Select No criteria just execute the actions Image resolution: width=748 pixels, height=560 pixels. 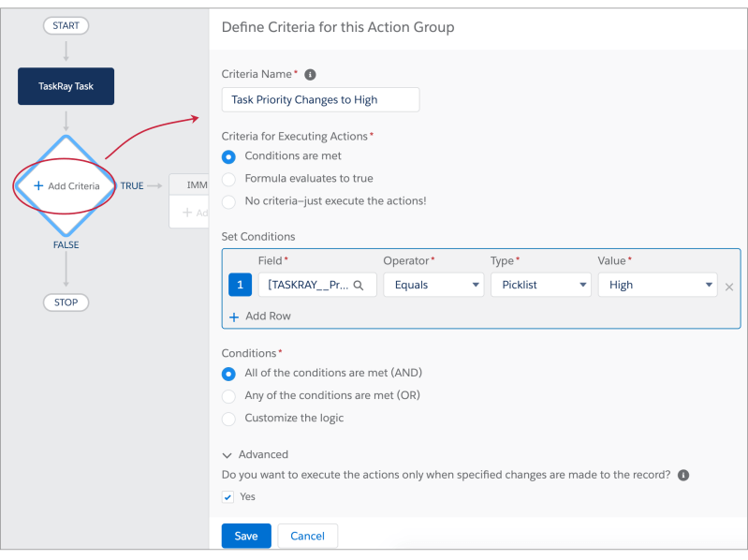pyautogui.click(x=228, y=201)
